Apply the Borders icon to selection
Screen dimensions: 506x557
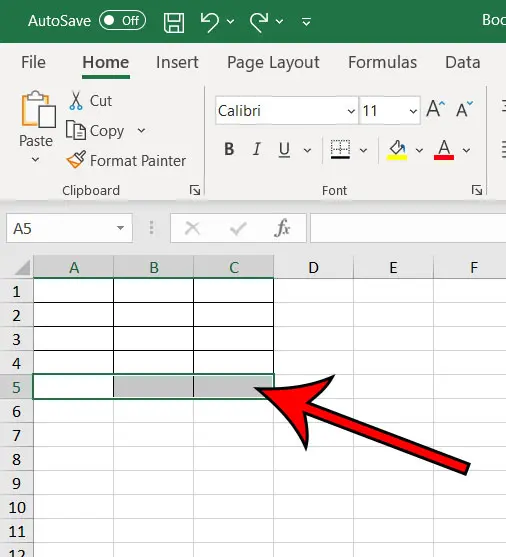tap(340, 149)
